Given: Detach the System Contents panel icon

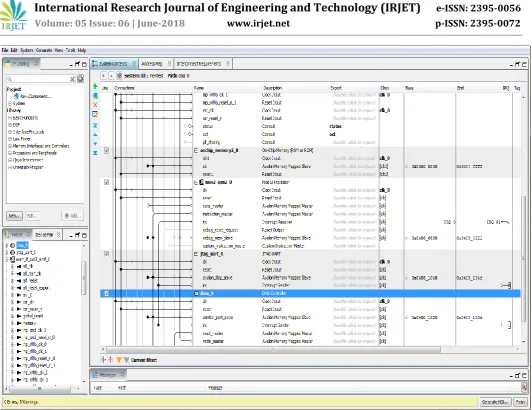Looking at the screenshot, I should coord(518,64).
